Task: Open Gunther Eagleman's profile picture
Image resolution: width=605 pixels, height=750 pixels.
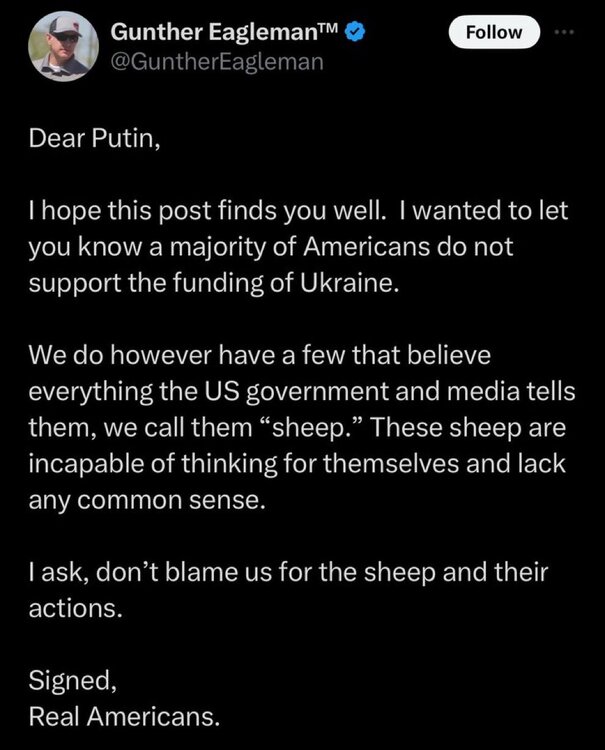Action: [58, 46]
